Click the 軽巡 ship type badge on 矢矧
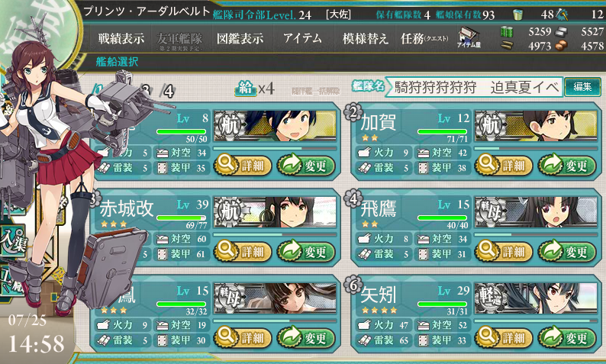The image size is (606, 364). click(490, 298)
